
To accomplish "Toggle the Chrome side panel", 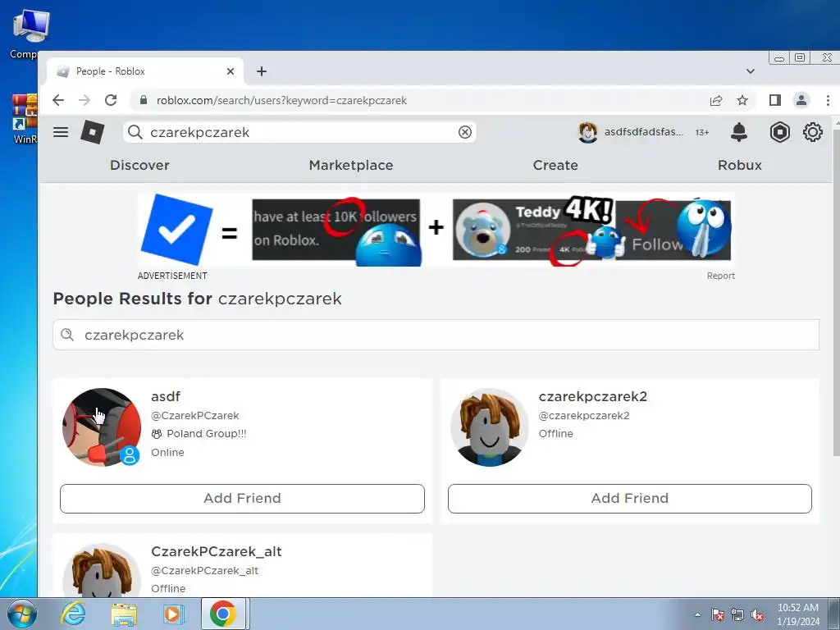I will tap(774, 100).
